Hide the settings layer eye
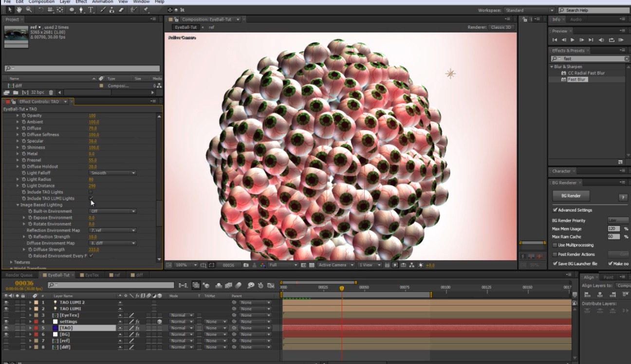 pos(6,322)
